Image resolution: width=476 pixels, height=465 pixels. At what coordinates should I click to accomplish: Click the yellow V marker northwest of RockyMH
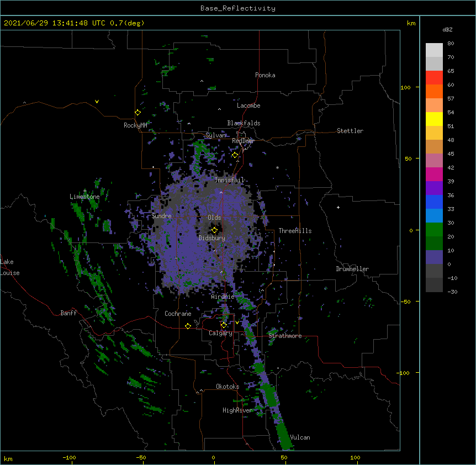(97, 102)
